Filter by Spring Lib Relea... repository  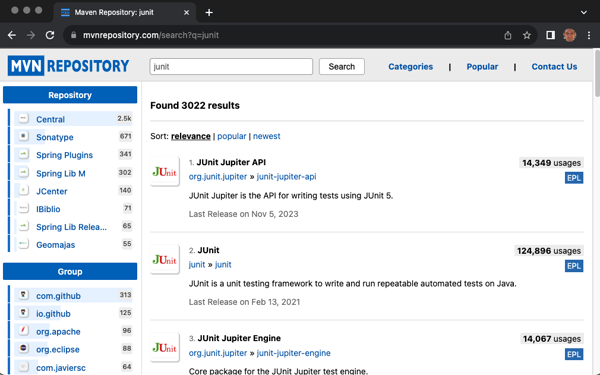71,227
